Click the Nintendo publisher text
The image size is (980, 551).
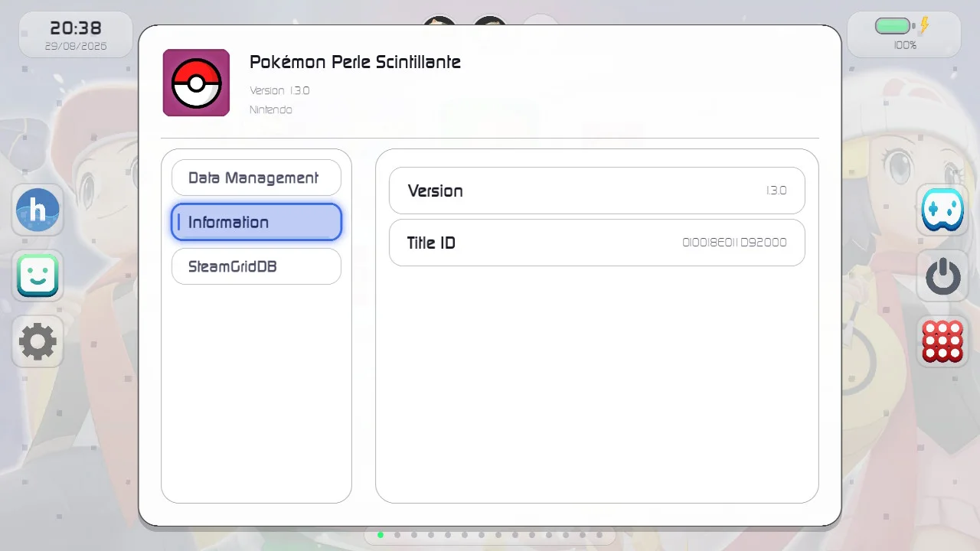(x=271, y=109)
